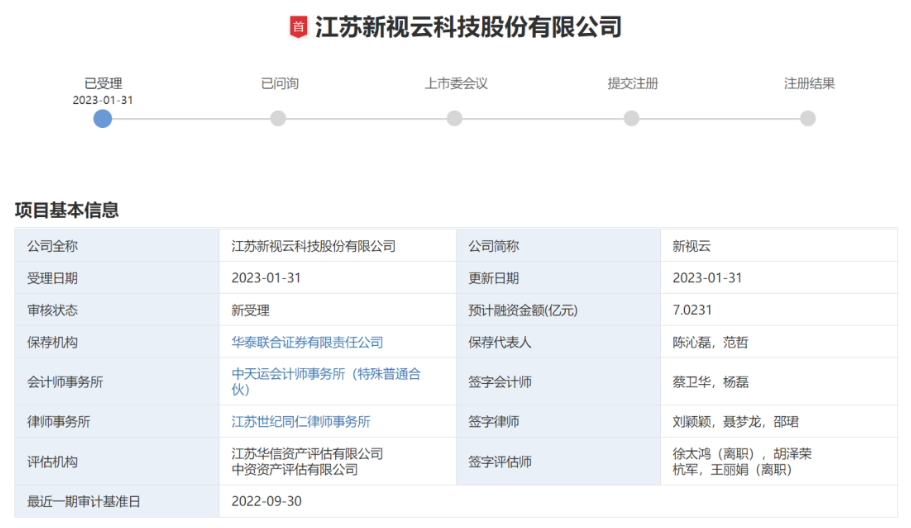Click 江苏华信资产评估有限公司 in 评估机构 row
Image resolution: width=911 pixels, height=528 pixels.
click(x=307, y=454)
